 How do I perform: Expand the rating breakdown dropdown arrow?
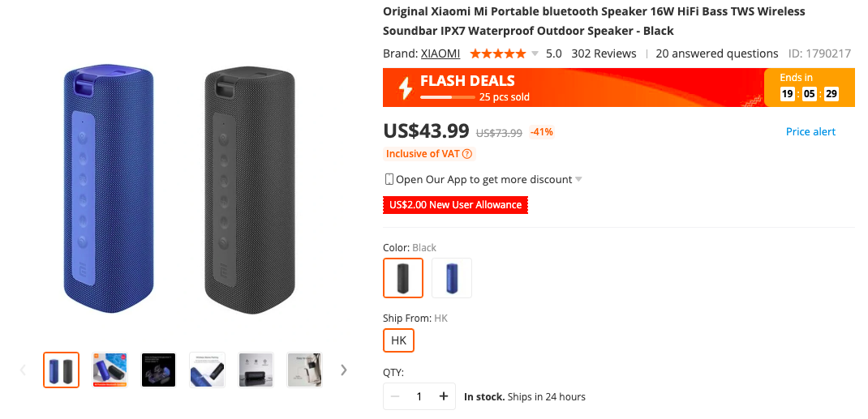[535, 54]
